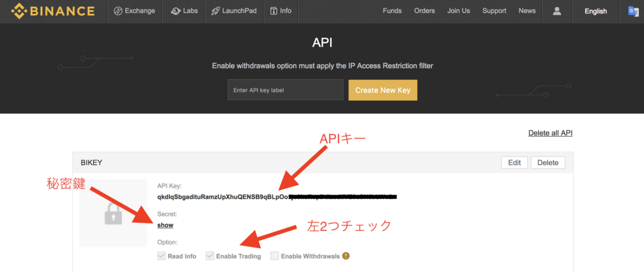Open the LaunchPad menu item
644x272 pixels.
234,11
